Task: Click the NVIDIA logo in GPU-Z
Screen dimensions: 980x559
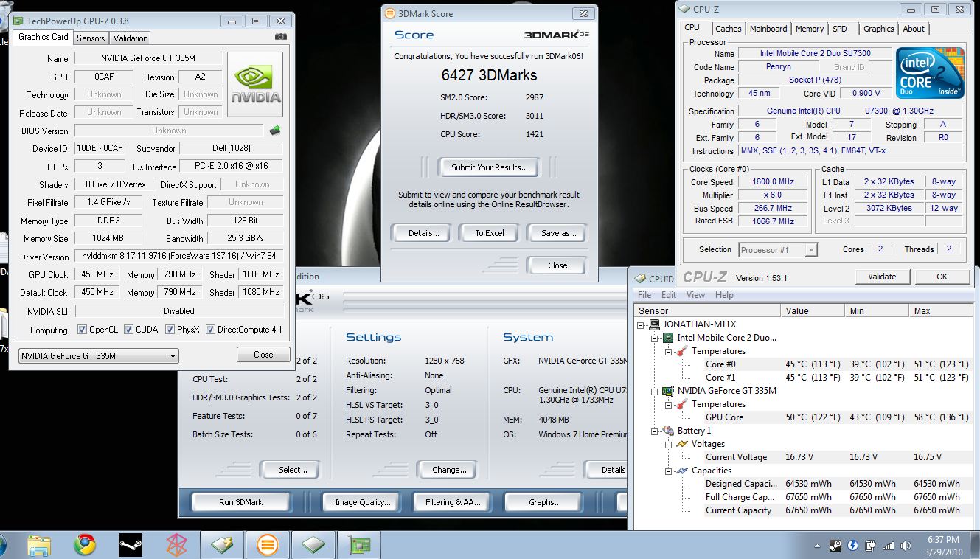Action: tap(255, 84)
